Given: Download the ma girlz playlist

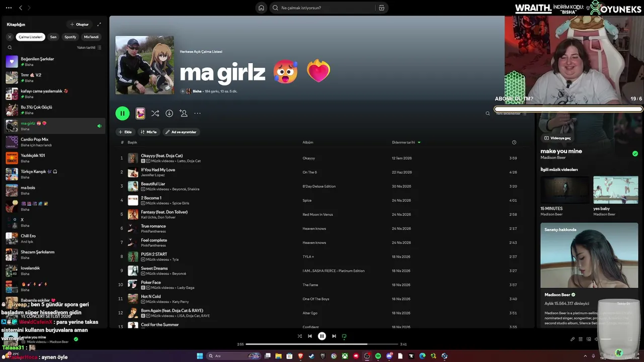Looking at the screenshot, I should click(x=169, y=114).
